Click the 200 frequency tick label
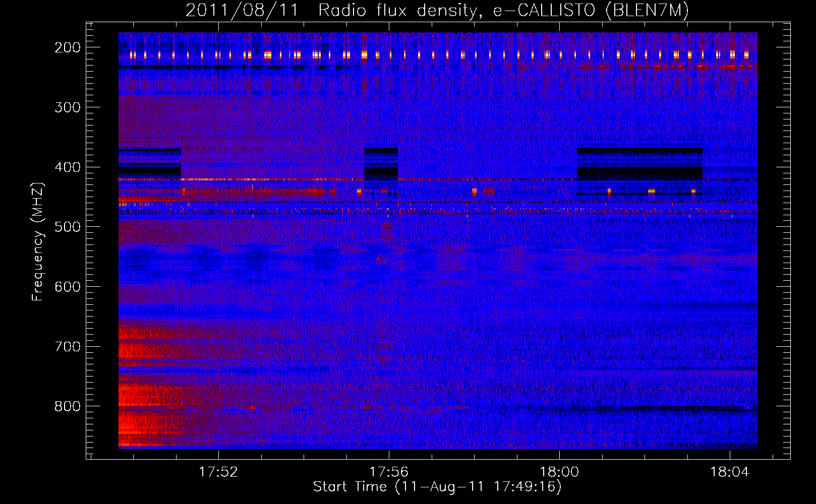Screen dimensions: 816x504 pyautogui.click(x=68, y=47)
